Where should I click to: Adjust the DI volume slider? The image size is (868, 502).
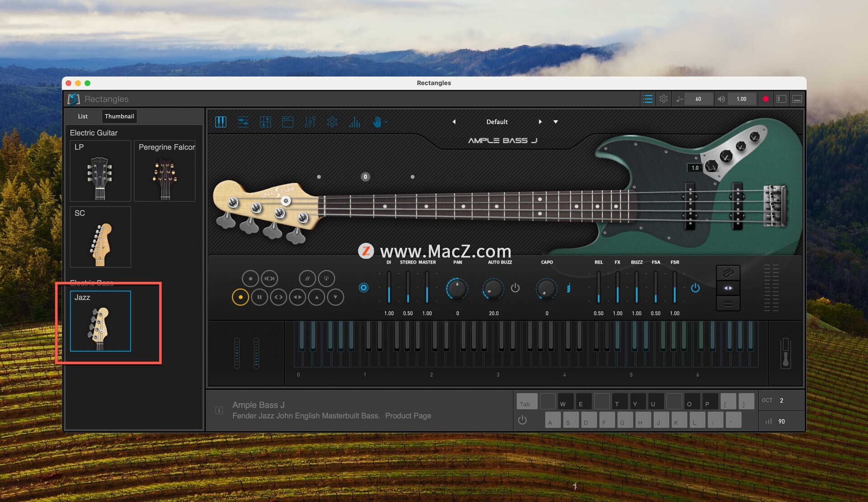click(x=389, y=288)
